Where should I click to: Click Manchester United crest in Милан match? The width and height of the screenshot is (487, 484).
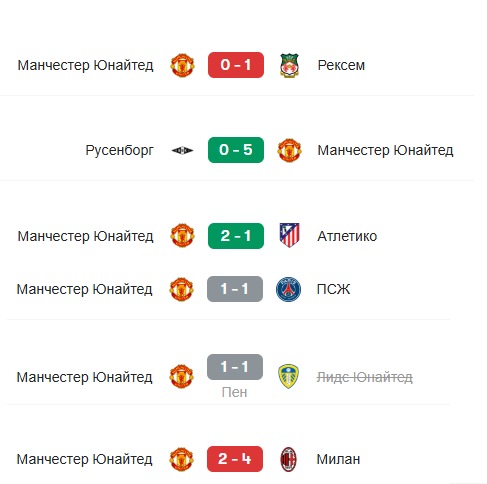click(x=181, y=459)
